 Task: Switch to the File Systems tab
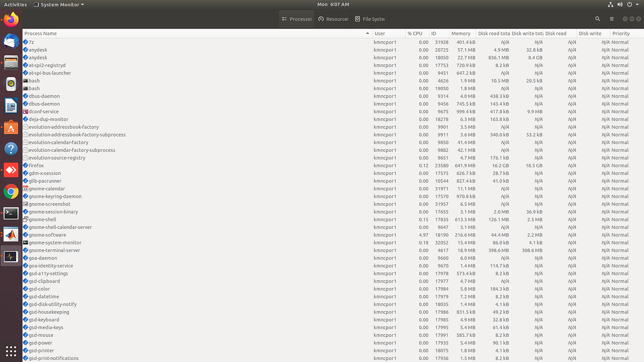370,18
